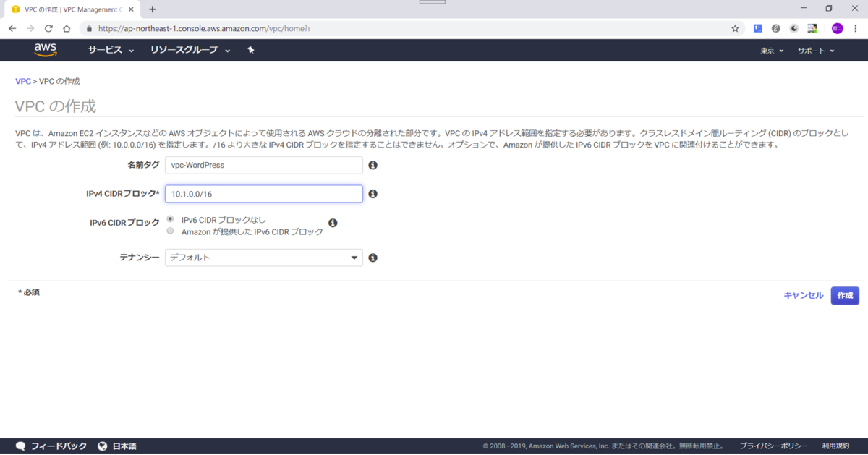Screen dimensions: 868x455
Task: Select the Amazon が提供した IPv6 CIDR ブロック option
Action: (x=170, y=230)
